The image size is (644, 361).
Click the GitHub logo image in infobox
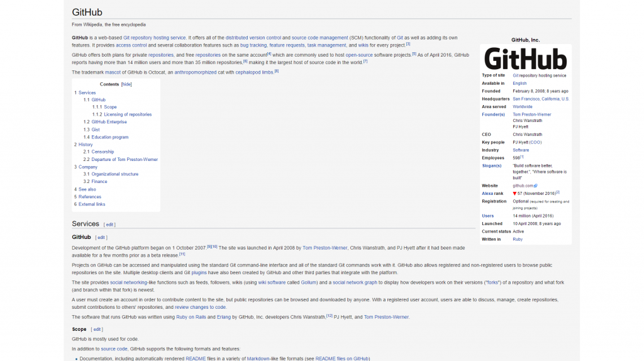pyautogui.click(x=525, y=58)
